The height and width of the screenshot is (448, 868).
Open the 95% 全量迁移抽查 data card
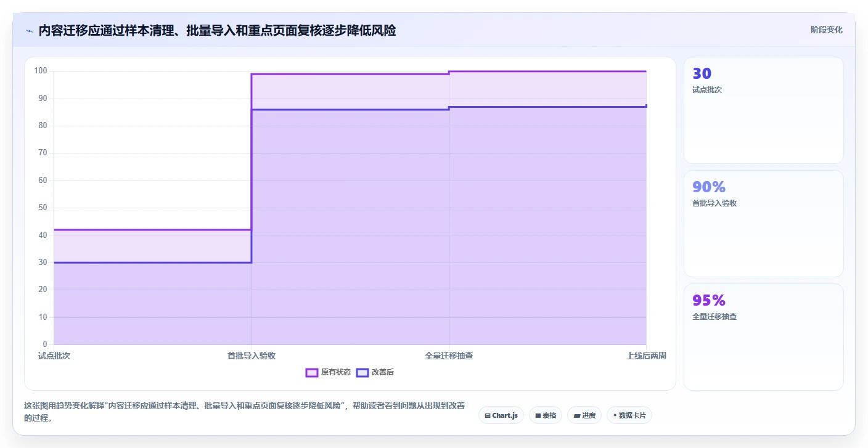pos(764,337)
